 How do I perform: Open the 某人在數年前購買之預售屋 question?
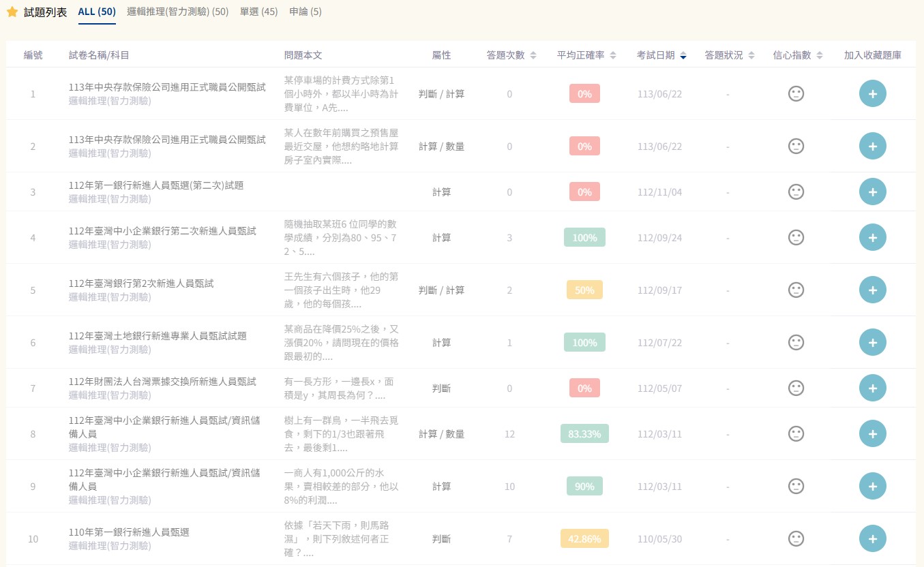[341, 147]
